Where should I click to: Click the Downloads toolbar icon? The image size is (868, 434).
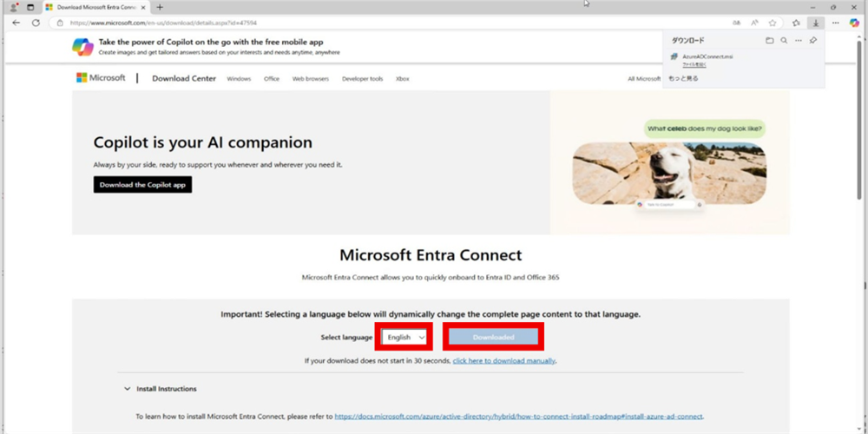click(x=815, y=23)
